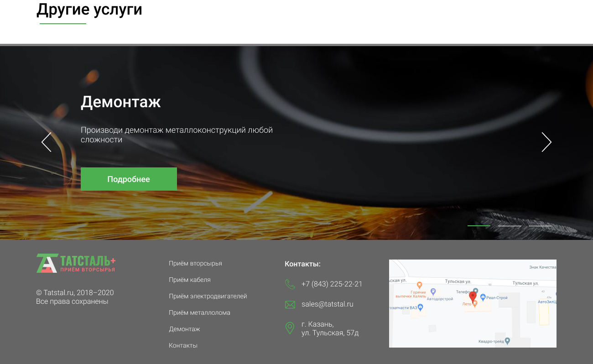The width and height of the screenshot is (593, 364).
Task: Click the green phone icon
Action: point(290,284)
